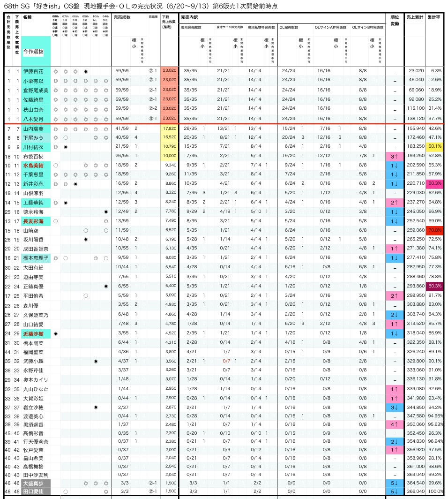Click the 100.0% cumulative rate cell
448x499 pixels.
[x=436, y=491]
